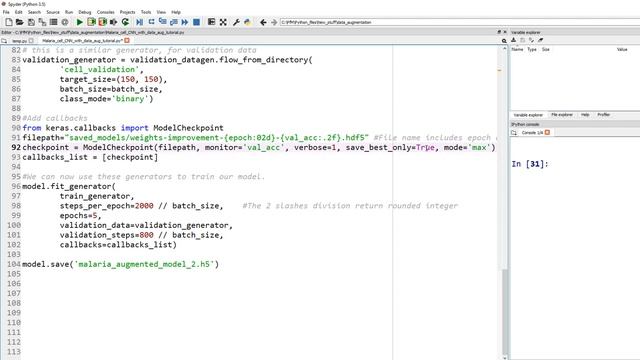This screenshot has width=640, height=360.
Task: Open file using the folder icon
Action: click(x=20, y=22)
